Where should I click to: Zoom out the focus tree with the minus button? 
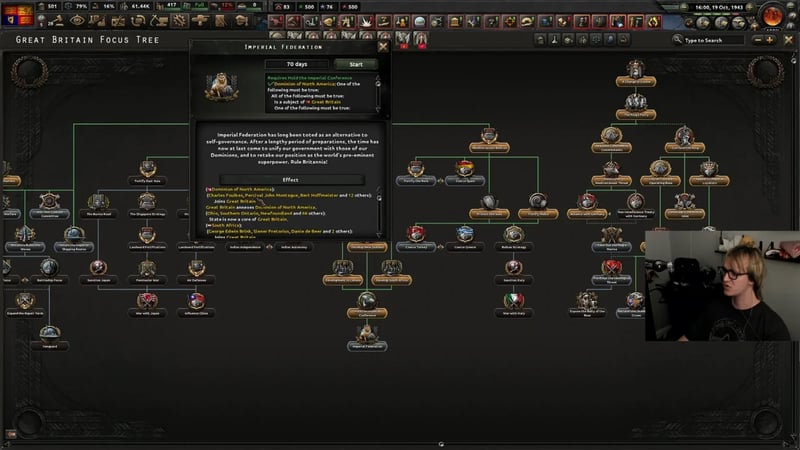point(758,40)
